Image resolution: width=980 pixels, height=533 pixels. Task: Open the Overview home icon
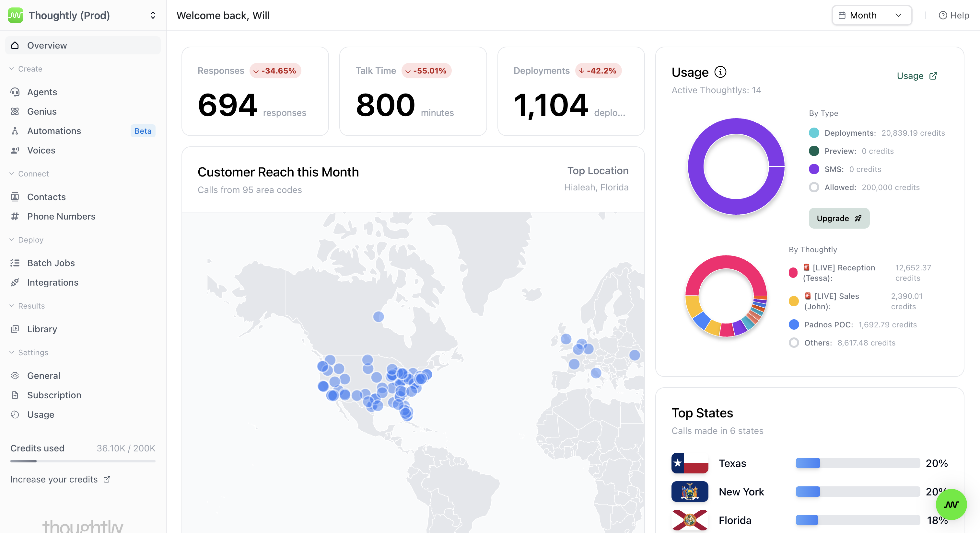click(15, 45)
